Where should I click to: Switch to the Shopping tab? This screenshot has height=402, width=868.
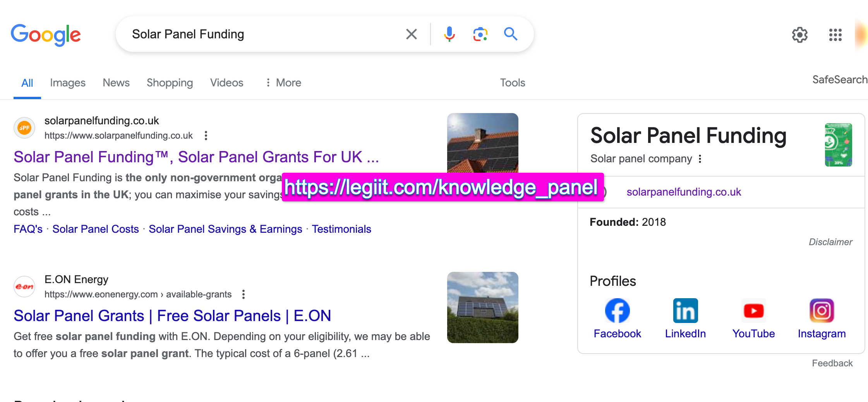pyautogui.click(x=169, y=82)
